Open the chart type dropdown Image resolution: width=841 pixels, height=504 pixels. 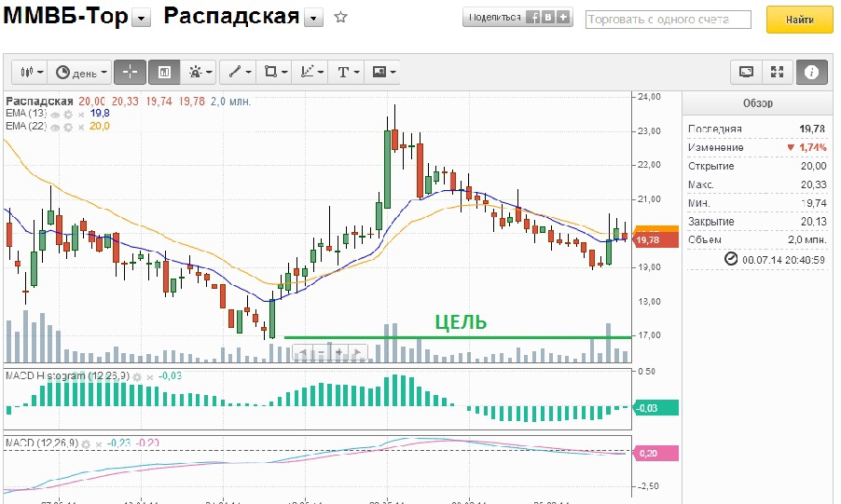pyautogui.click(x=33, y=72)
